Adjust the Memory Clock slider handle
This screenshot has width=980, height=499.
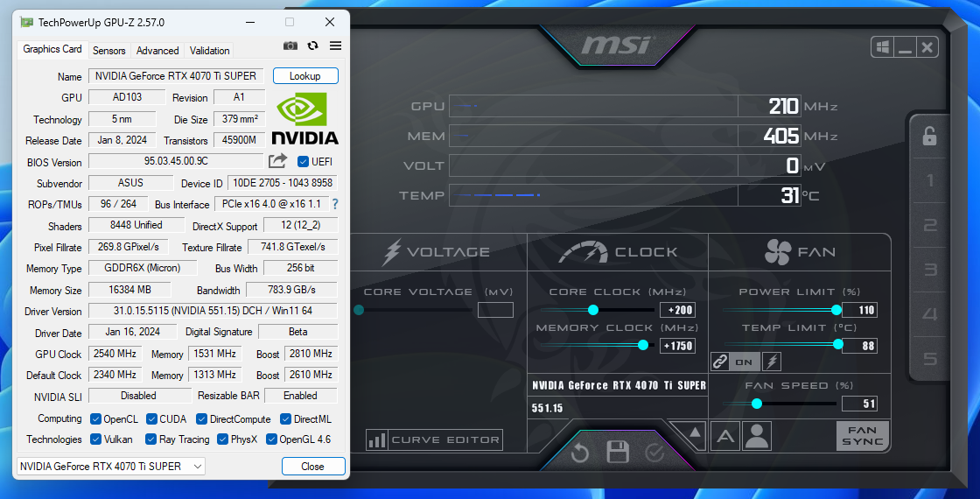pyautogui.click(x=643, y=345)
